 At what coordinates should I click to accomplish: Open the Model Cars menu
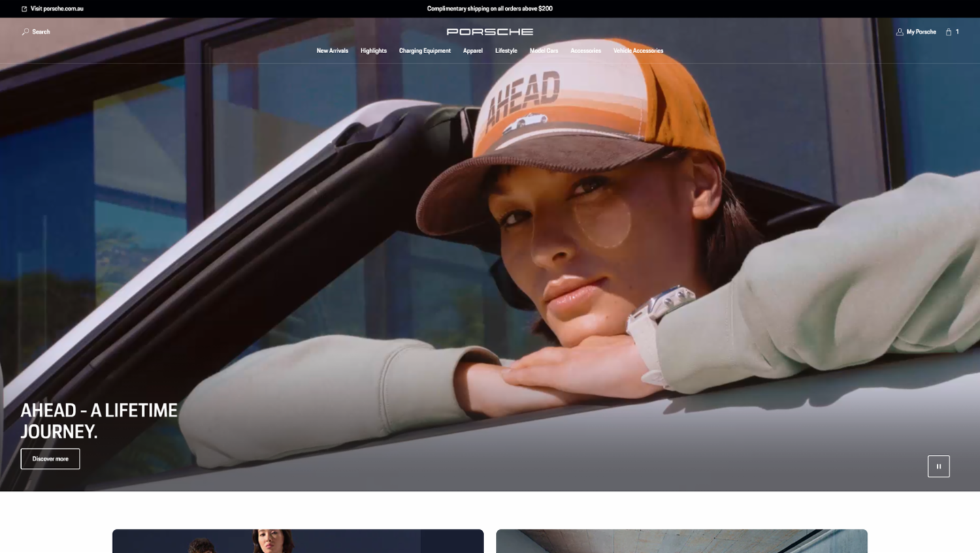pos(544,51)
